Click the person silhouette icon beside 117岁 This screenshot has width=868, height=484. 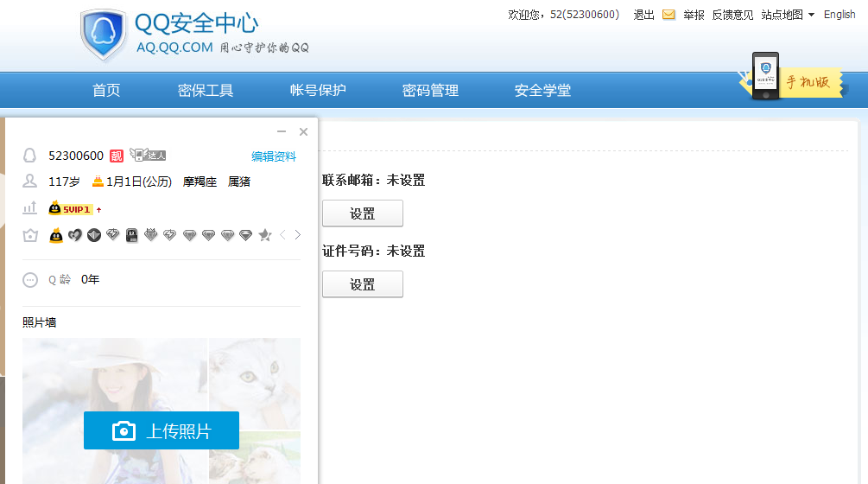point(29,181)
